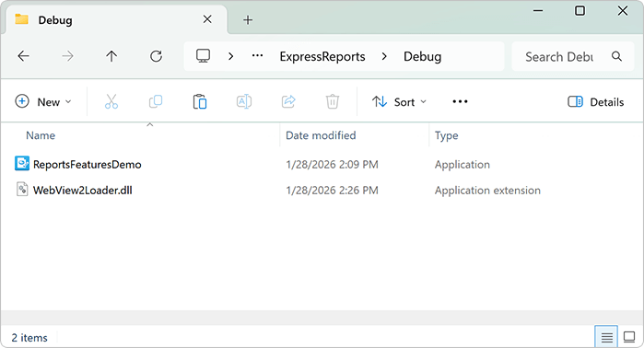Viewport: 644px width, 348px height.
Task: Expand the chevron after ExpressReports
Action: tap(384, 56)
